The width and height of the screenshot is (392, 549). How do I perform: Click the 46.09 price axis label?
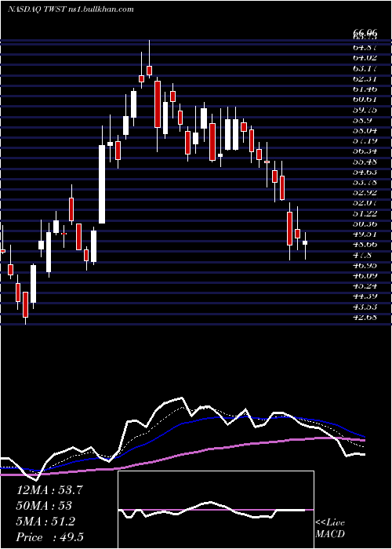[365, 276]
